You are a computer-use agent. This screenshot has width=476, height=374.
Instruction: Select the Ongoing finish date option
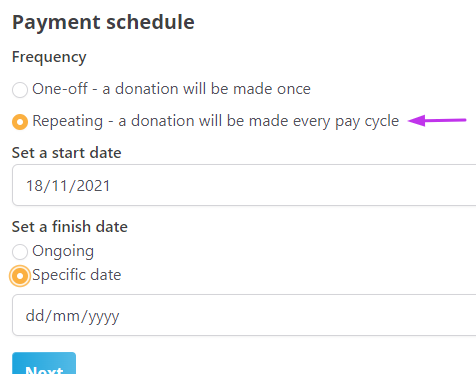[x=20, y=252]
